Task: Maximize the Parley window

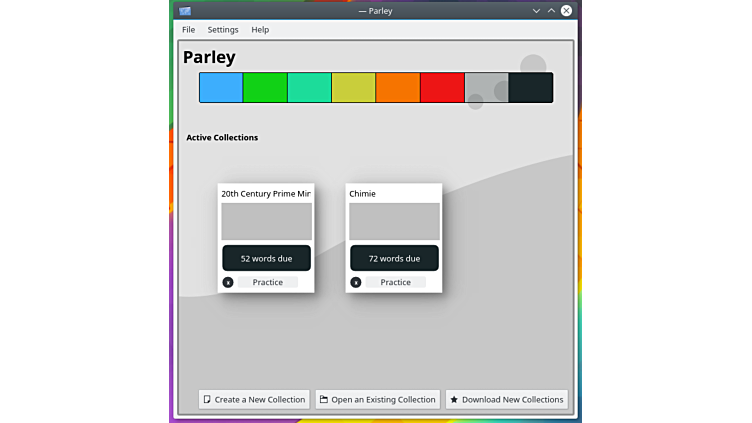Action: (x=551, y=11)
